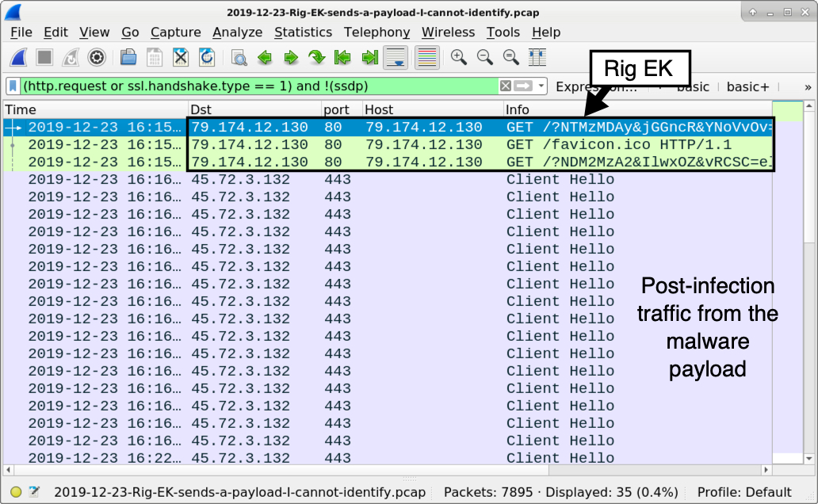Reload the capture file icon
Screen dimensions: 818x504
(x=207, y=57)
